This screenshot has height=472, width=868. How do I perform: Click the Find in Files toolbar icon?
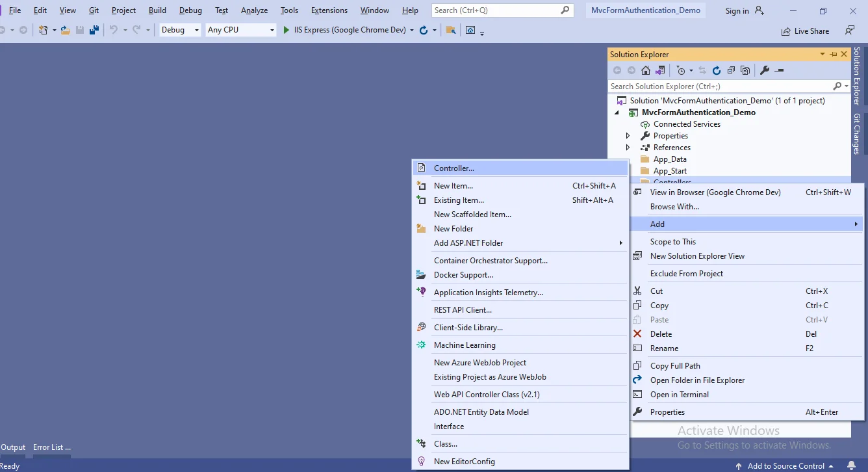(x=450, y=30)
